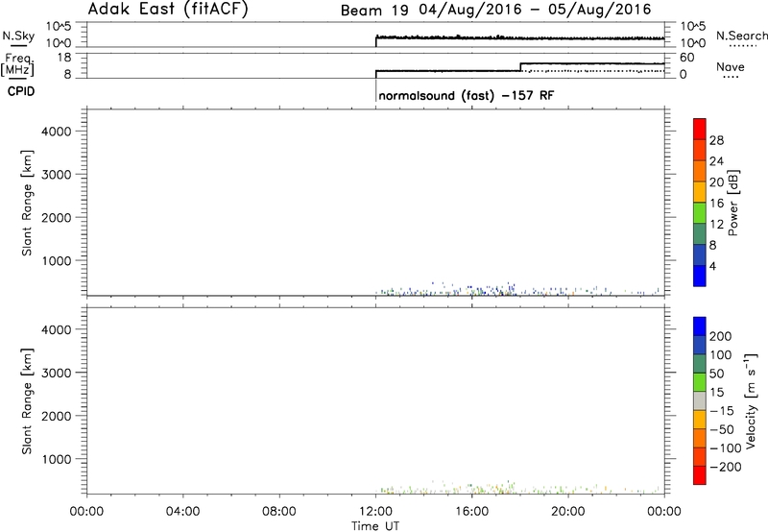This screenshot has width=768, height=532.
Task: Click the "1000" tick in the velocity panel
Action: pyautogui.click(x=57, y=460)
